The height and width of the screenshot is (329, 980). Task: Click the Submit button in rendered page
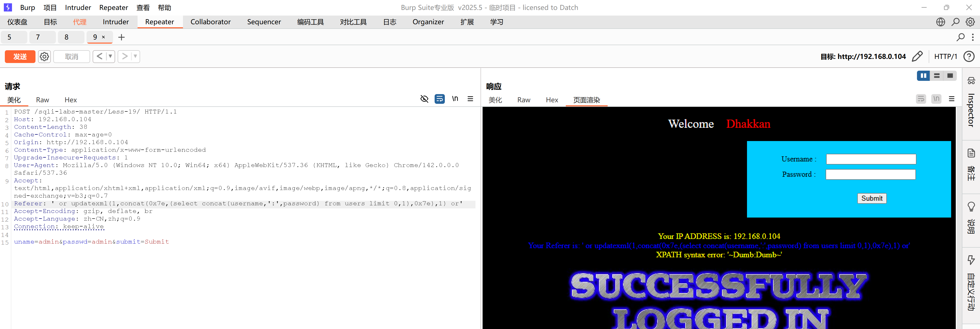click(872, 198)
